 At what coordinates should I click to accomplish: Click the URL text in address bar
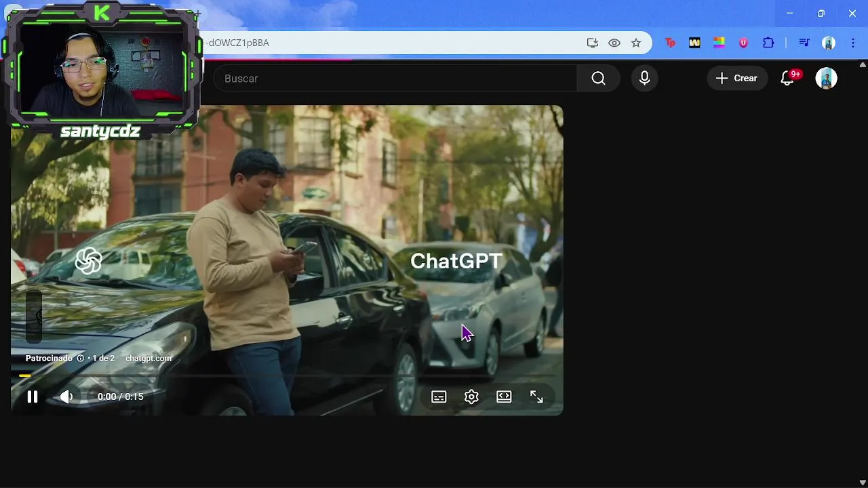(237, 43)
